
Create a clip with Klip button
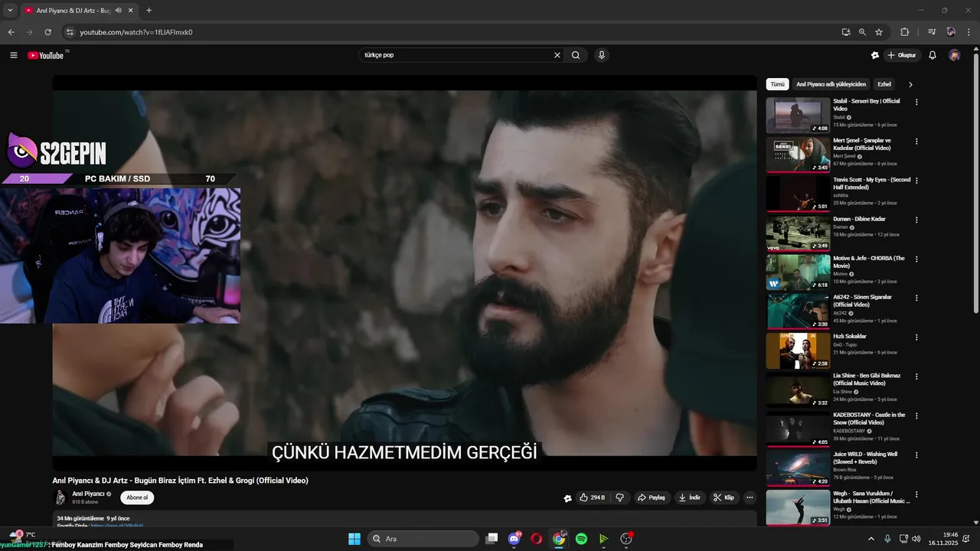(724, 497)
